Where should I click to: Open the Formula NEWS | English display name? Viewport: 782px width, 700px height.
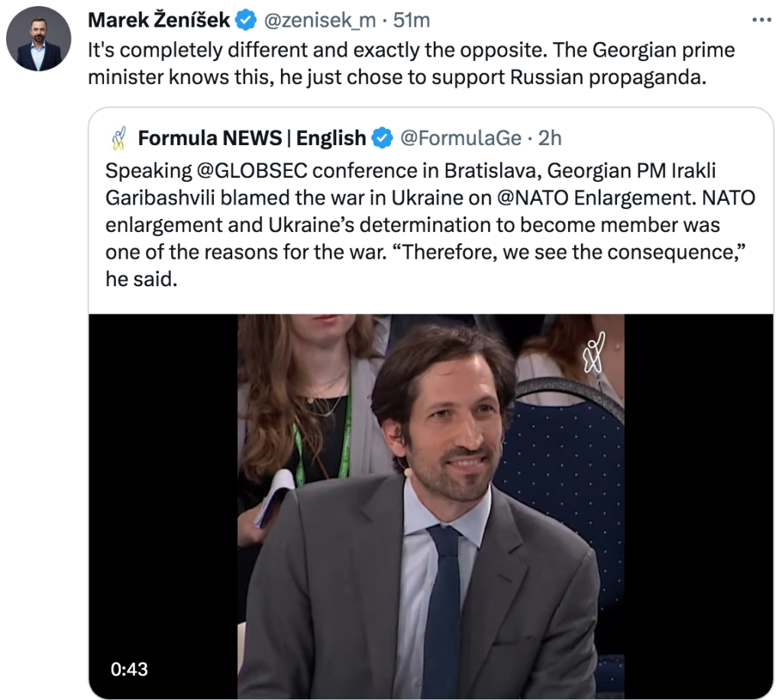[252, 138]
